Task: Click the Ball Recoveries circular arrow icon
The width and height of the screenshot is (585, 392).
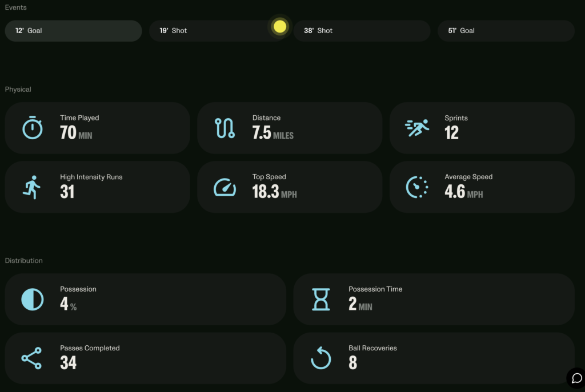Action: [x=321, y=358]
